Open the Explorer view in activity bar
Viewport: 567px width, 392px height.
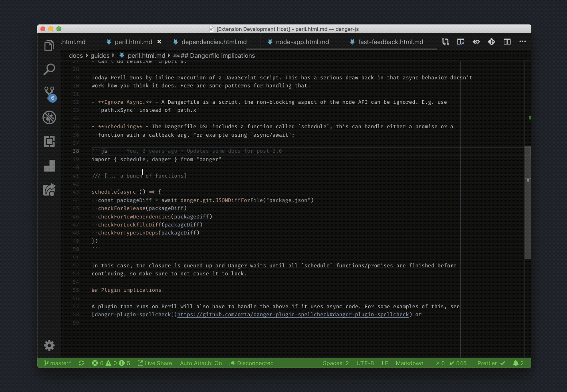click(49, 45)
